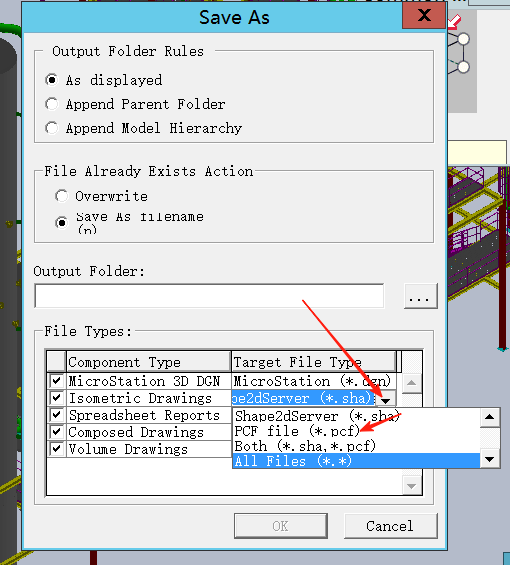Choose Append Model Hierarchy option
This screenshot has width=510, height=565.
[x=52, y=128]
